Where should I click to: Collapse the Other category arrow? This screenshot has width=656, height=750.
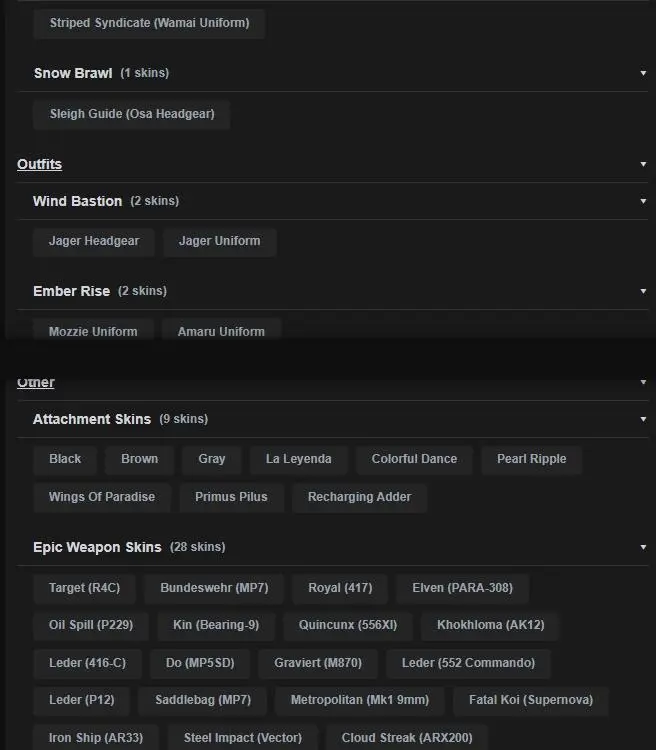point(643,382)
